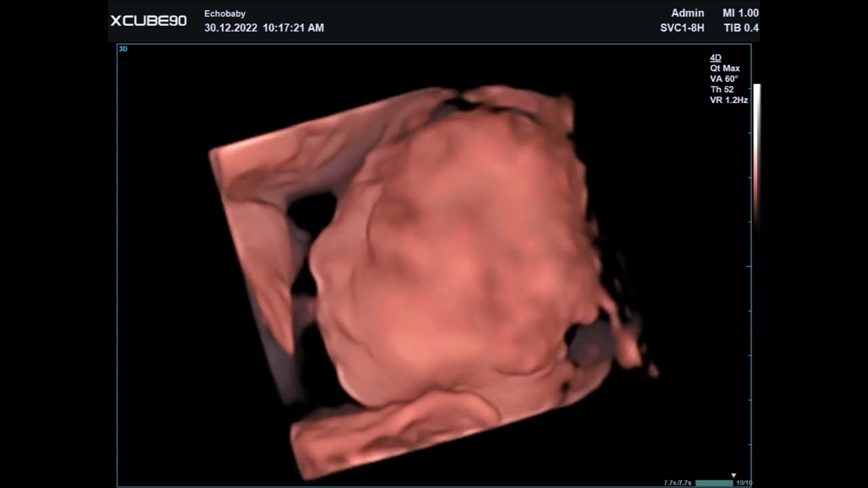Viewport: 868px width, 488px height.
Task: Click the patient name 'Echobaby'
Action: 225,14
